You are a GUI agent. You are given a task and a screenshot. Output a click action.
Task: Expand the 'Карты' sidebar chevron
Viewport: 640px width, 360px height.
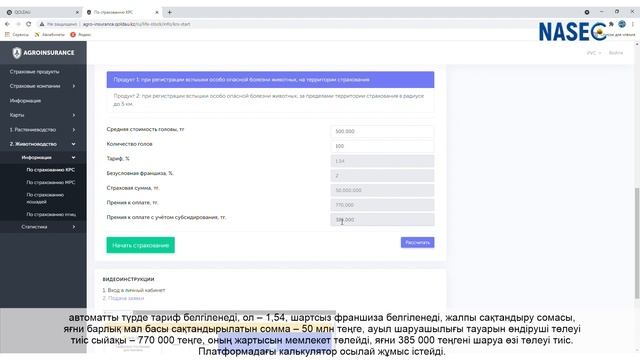(74, 115)
